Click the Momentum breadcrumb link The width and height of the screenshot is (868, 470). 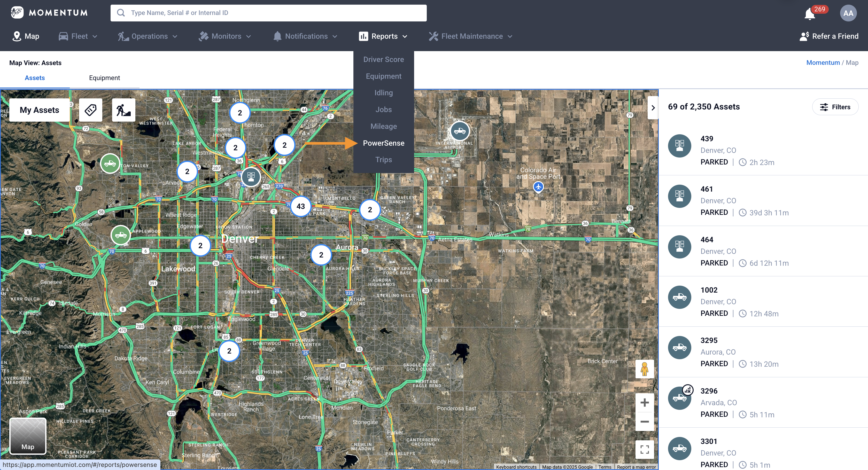click(x=823, y=63)
